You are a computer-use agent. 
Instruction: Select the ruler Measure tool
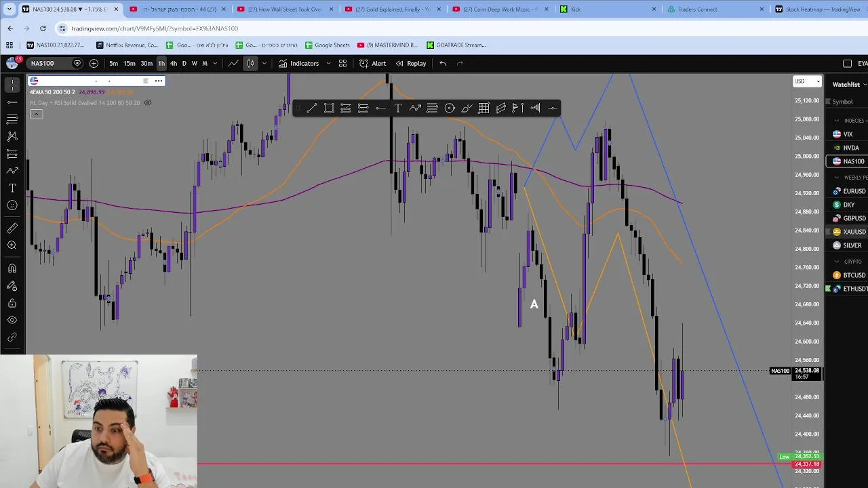pyautogui.click(x=12, y=228)
